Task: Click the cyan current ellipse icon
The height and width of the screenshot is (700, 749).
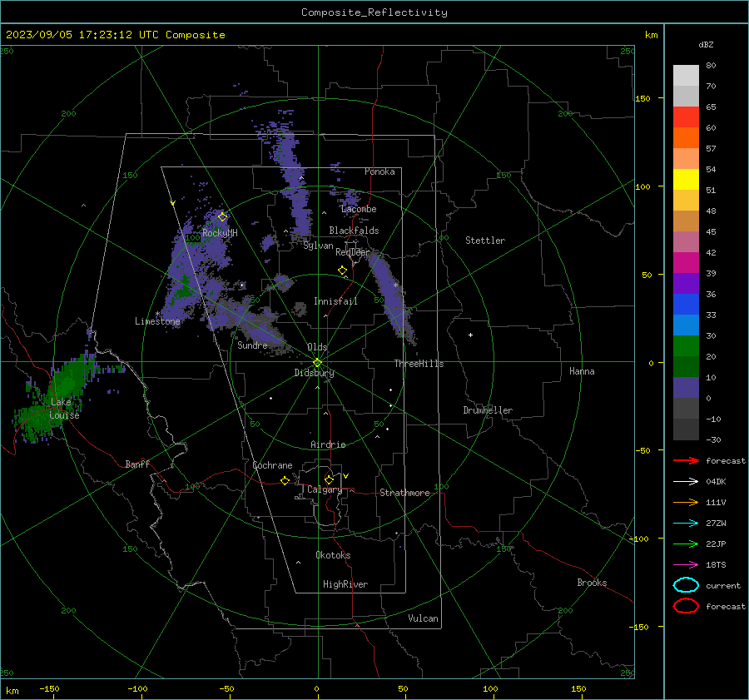Action: [686, 585]
